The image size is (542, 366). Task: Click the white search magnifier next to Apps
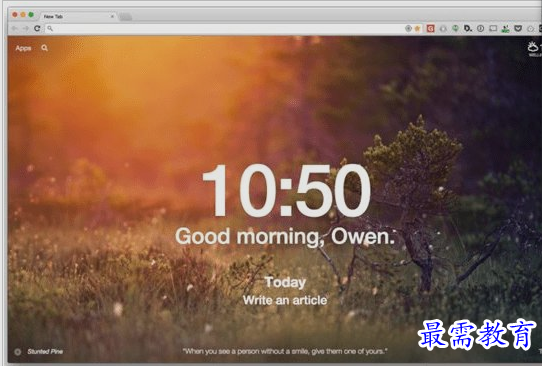[45, 48]
